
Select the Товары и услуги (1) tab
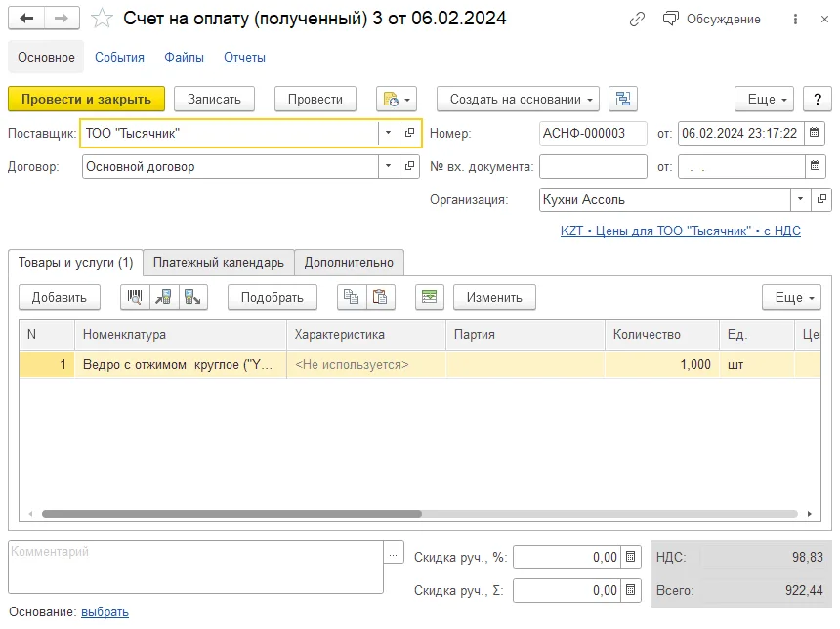75,263
